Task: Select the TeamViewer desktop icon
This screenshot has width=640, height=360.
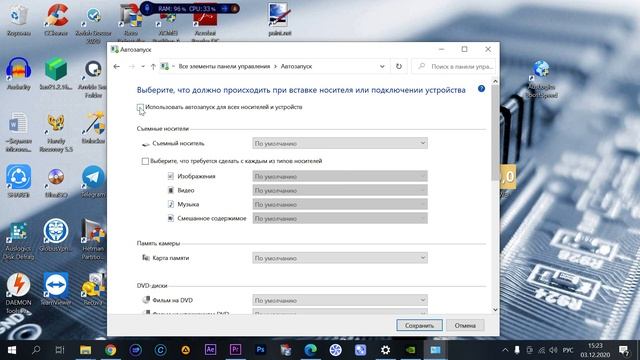Action: 56,289
